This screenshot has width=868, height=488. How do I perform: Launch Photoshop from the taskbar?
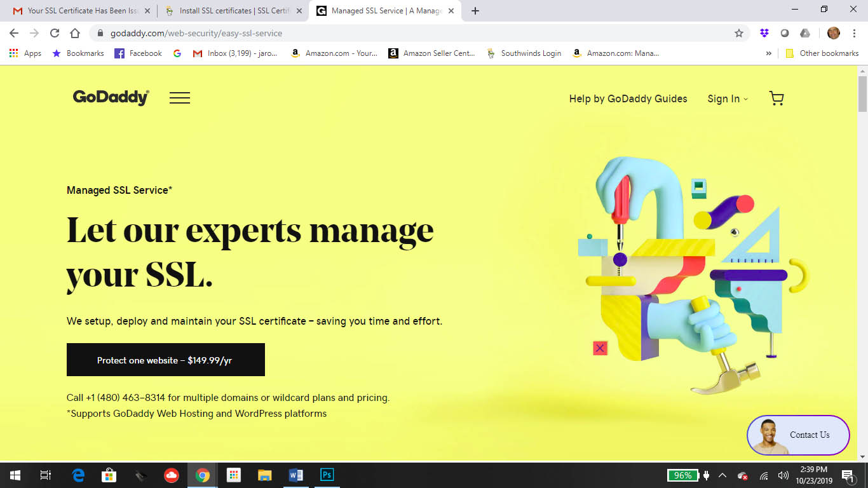click(x=327, y=475)
